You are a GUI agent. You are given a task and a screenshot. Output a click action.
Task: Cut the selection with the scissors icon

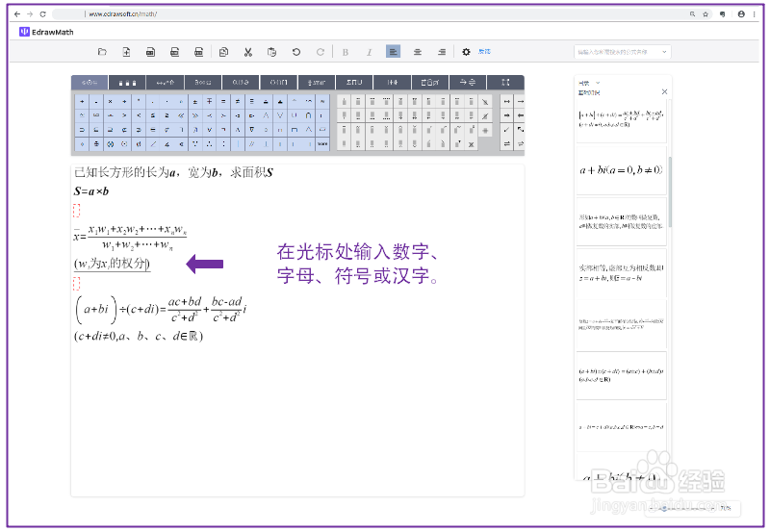[248, 52]
